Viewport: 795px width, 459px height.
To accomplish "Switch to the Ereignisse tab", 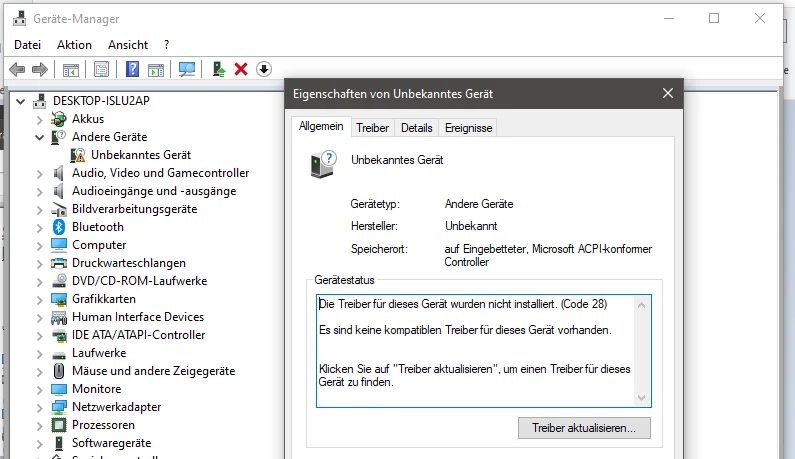I will [468, 128].
